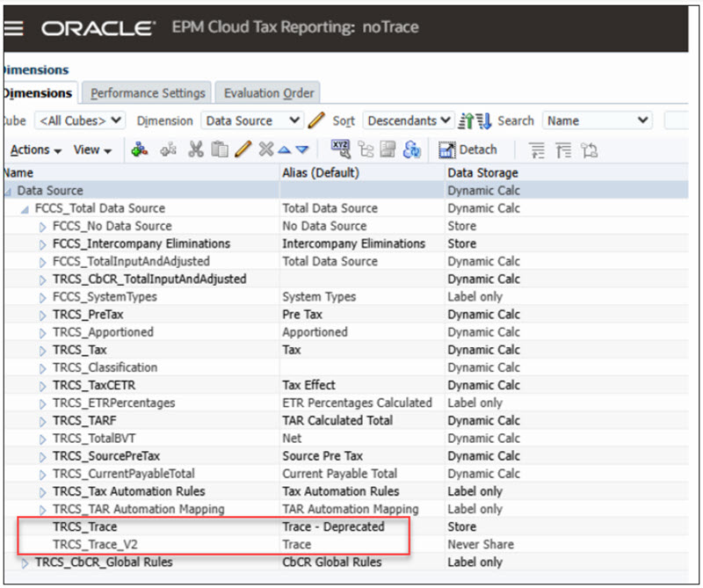Expand TRCS_TotalBVT node

point(42,439)
